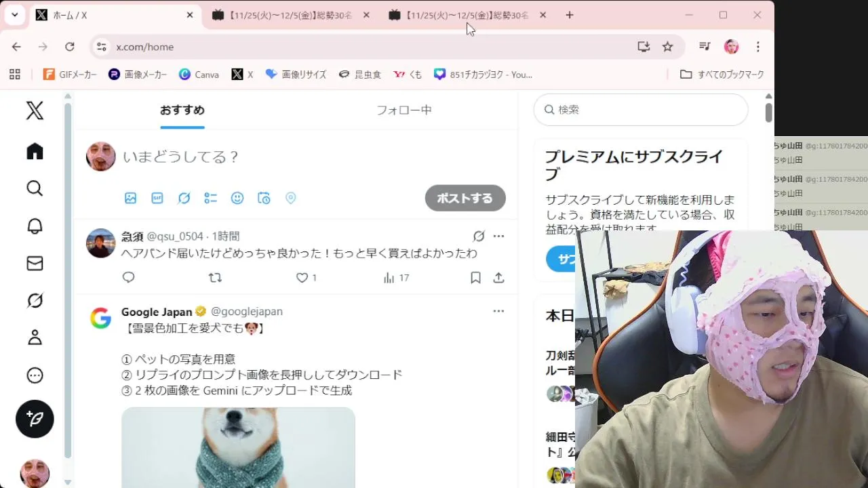This screenshot has width=868, height=488.
Task: Open apps grid in bookmarks bar
Action: coord(15,75)
